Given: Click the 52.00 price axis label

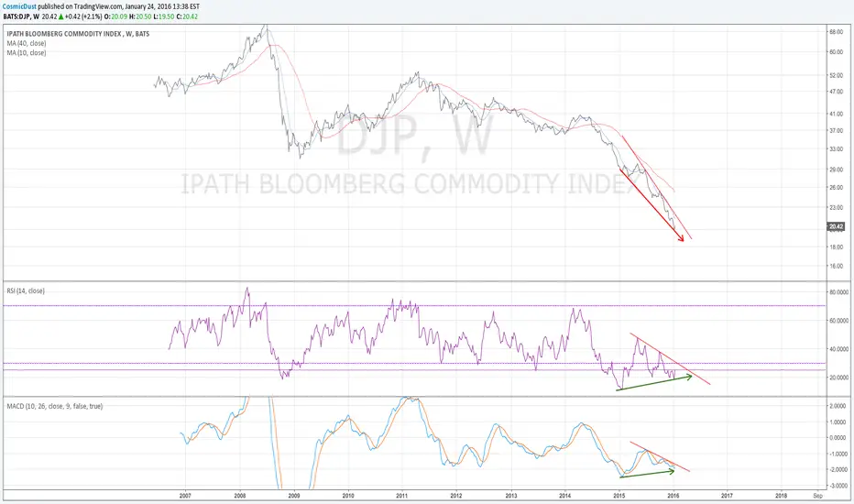Looking at the screenshot, I should [x=836, y=75].
